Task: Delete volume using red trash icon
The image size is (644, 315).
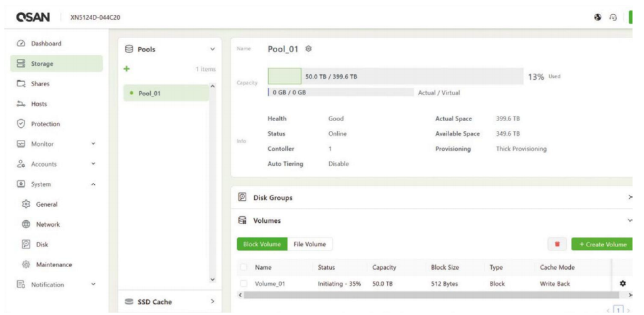Action: [557, 244]
